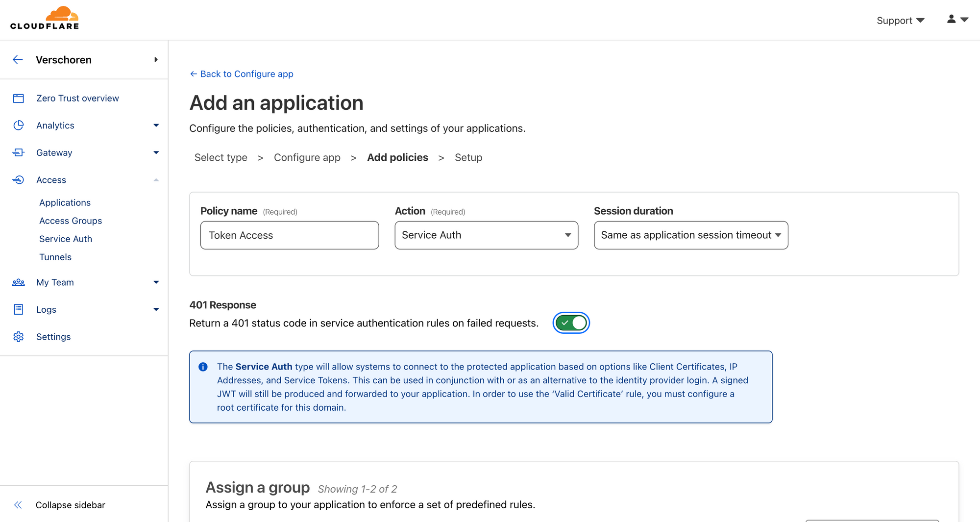Click the Back to Configure app link
The height and width of the screenshot is (522, 980).
pos(242,74)
